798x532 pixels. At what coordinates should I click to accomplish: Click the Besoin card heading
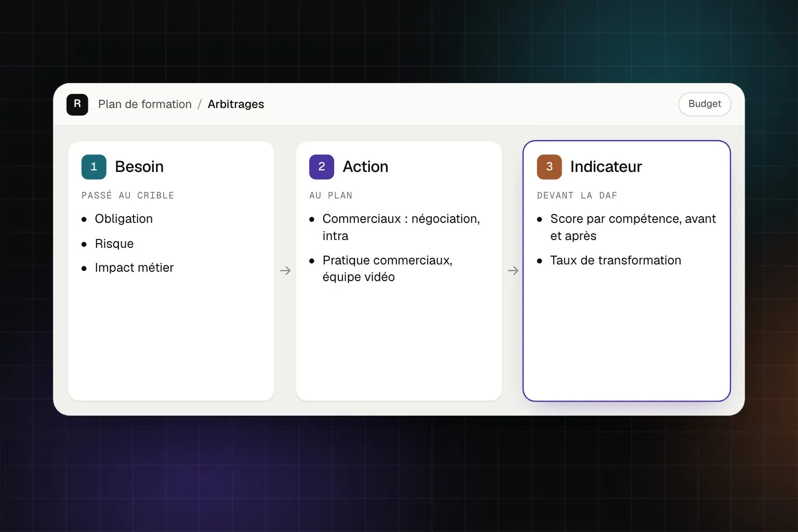pos(139,167)
